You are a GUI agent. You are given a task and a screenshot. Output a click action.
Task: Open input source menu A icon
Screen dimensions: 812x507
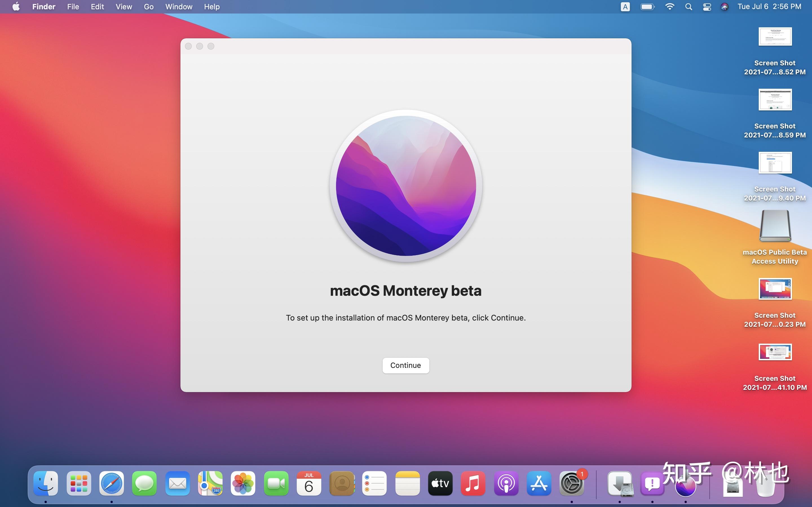coord(625,7)
